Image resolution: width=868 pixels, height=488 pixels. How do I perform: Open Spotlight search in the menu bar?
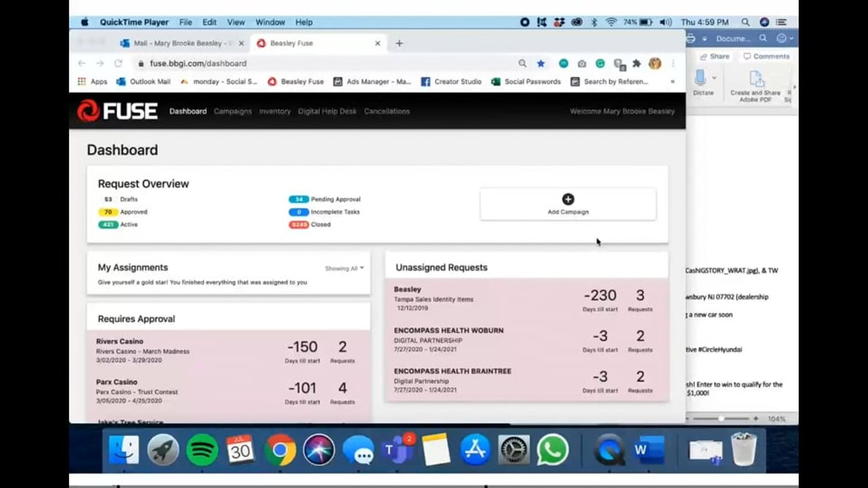click(745, 22)
